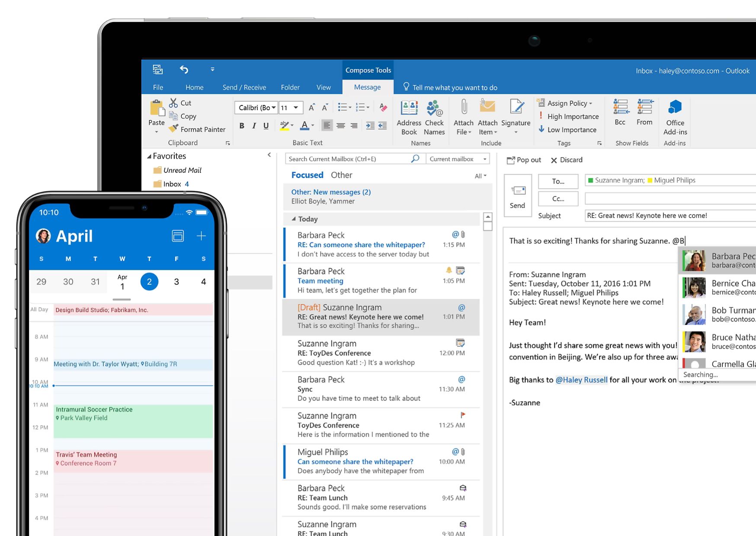The height and width of the screenshot is (536, 756).
Task: Click the To... button
Action: point(558,181)
